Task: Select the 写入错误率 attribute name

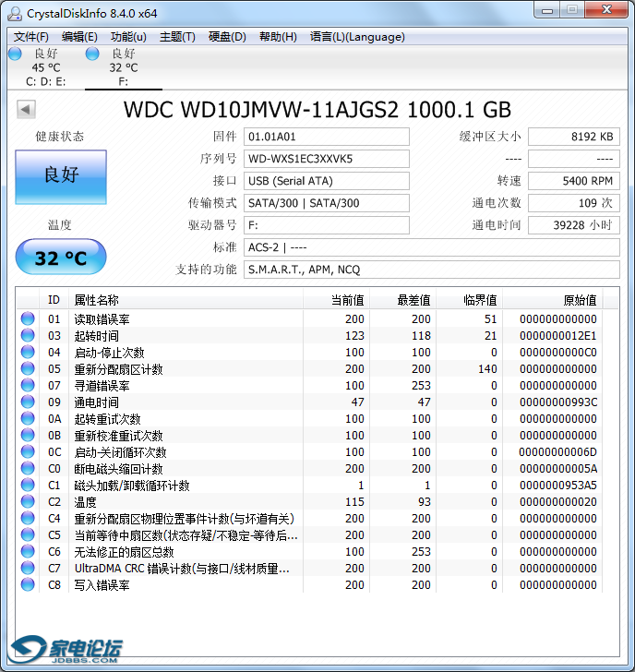Action: click(102, 585)
